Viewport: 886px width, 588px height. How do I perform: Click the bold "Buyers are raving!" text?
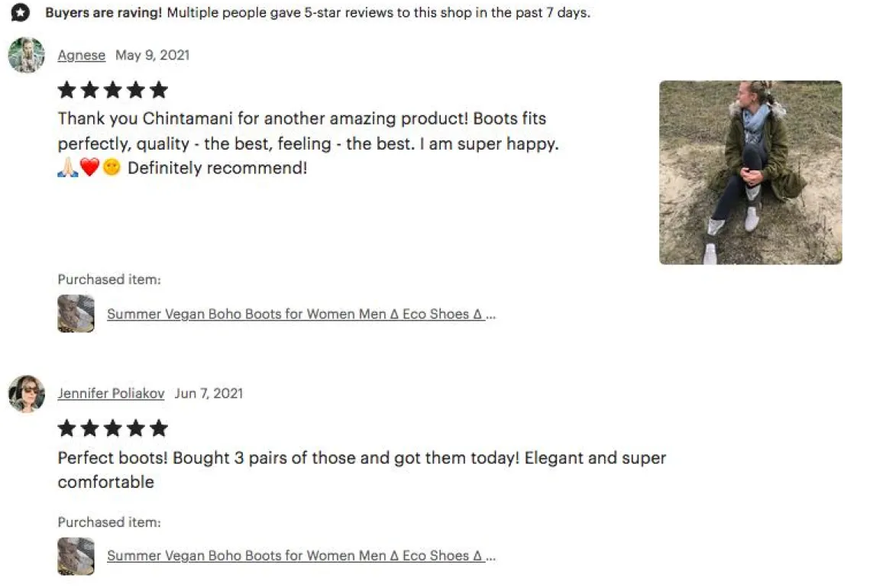point(103,12)
